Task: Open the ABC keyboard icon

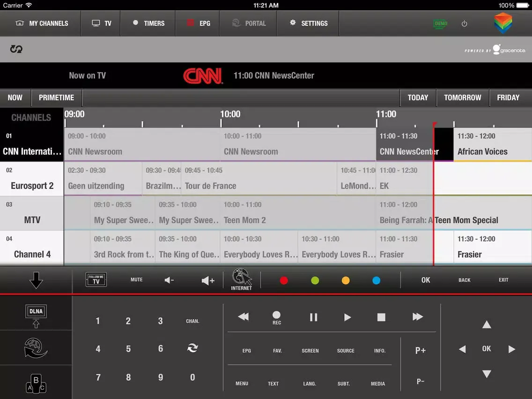Action: [36, 384]
